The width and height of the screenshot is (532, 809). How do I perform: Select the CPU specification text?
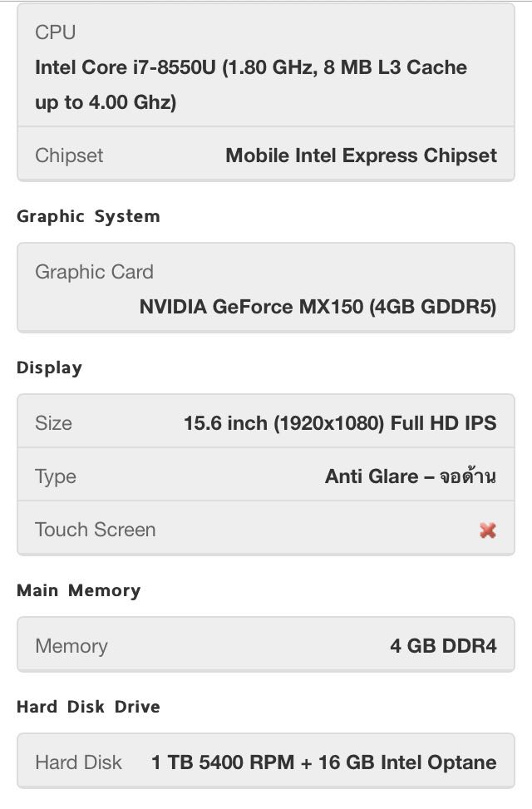tap(250, 85)
